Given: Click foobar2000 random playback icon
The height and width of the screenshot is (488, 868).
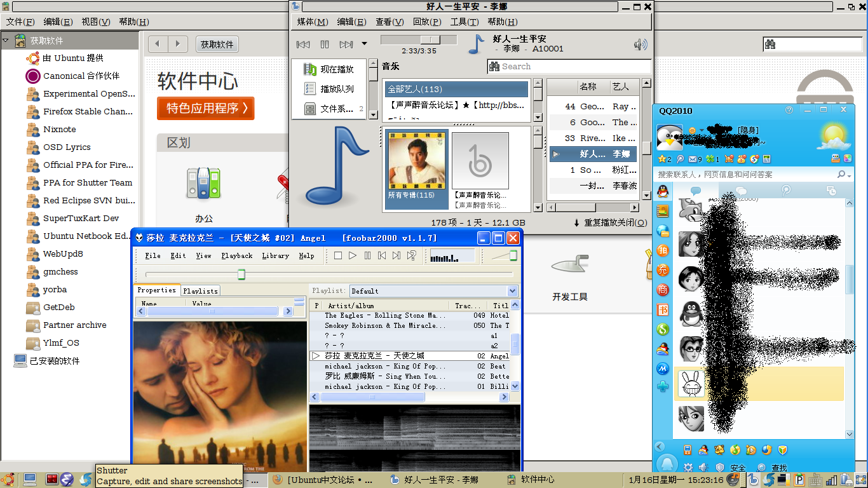Looking at the screenshot, I should (412, 255).
